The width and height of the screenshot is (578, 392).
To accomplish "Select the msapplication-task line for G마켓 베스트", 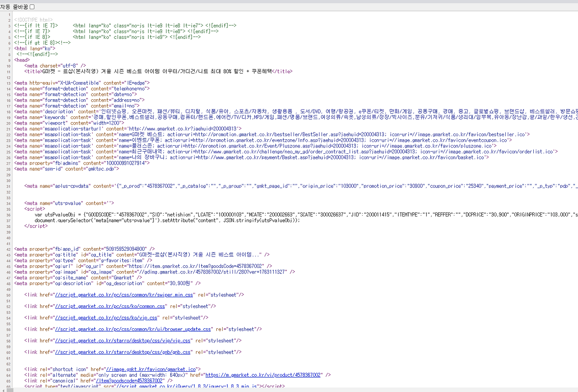I will pos(272,134).
